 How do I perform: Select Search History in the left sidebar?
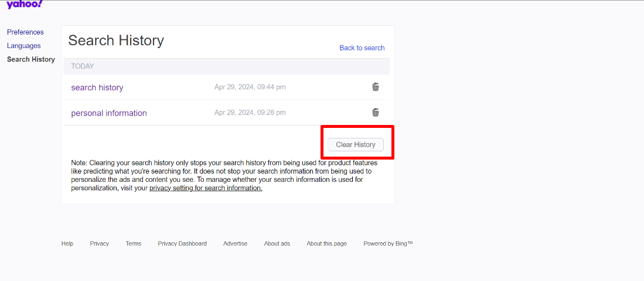pos(31,59)
